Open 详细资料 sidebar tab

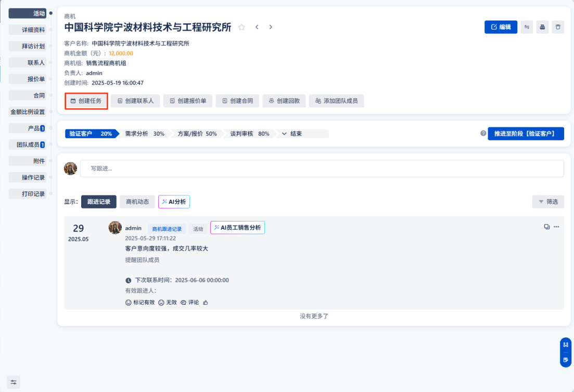(28, 30)
